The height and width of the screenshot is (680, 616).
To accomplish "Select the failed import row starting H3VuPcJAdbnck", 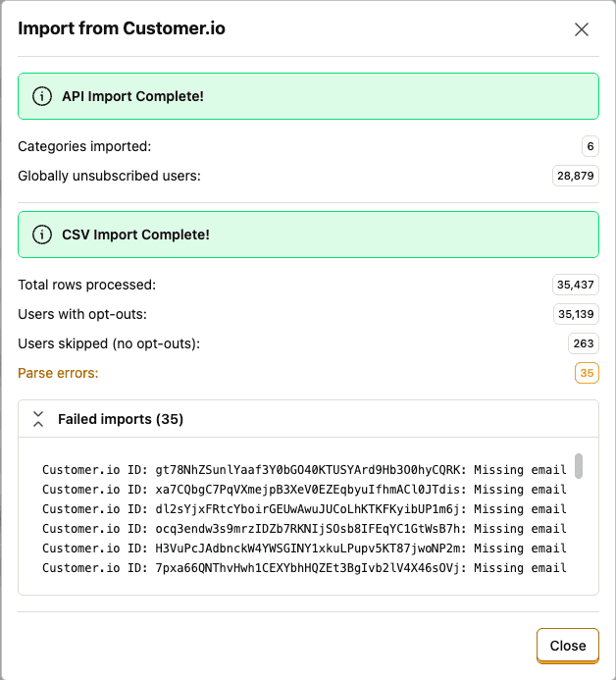I will coord(304,549).
